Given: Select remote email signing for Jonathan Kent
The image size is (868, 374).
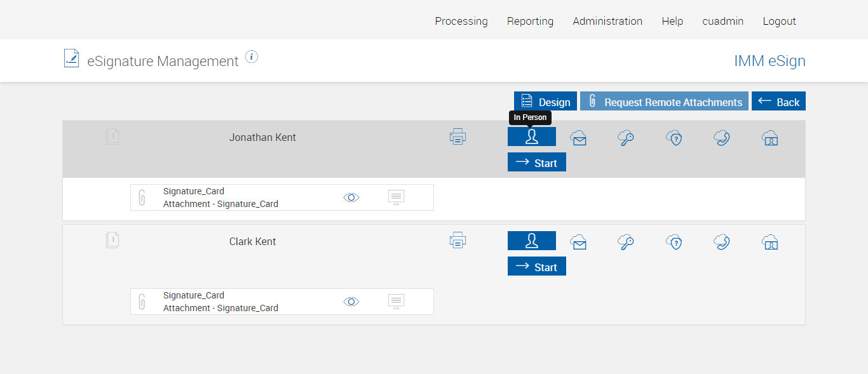Looking at the screenshot, I should (x=578, y=138).
